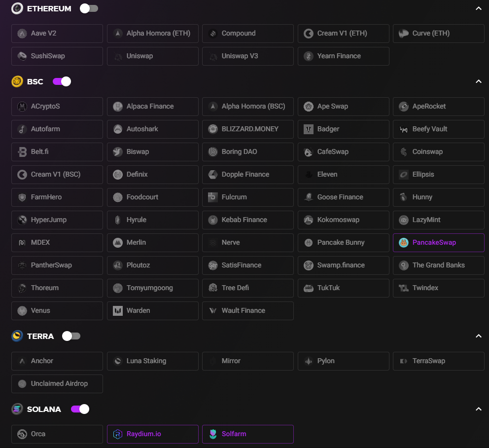Turn off the BSC network toggle
This screenshot has height=448, width=489.
point(62,81)
